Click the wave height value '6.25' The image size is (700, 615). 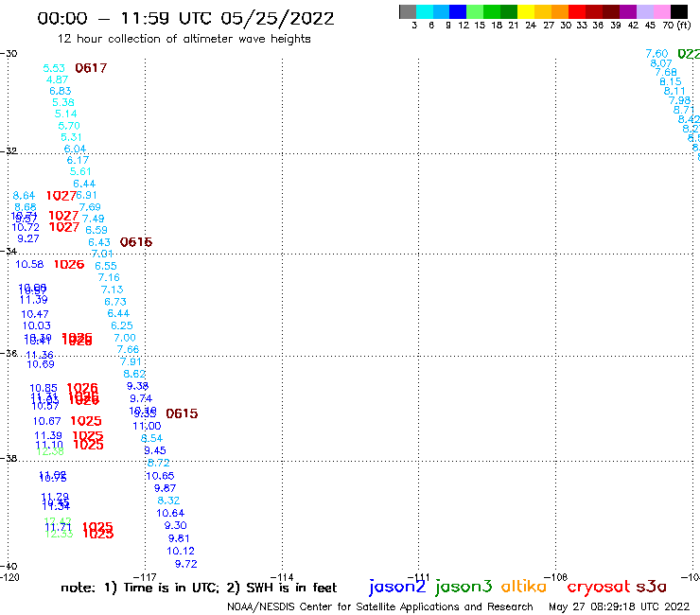(122, 325)
